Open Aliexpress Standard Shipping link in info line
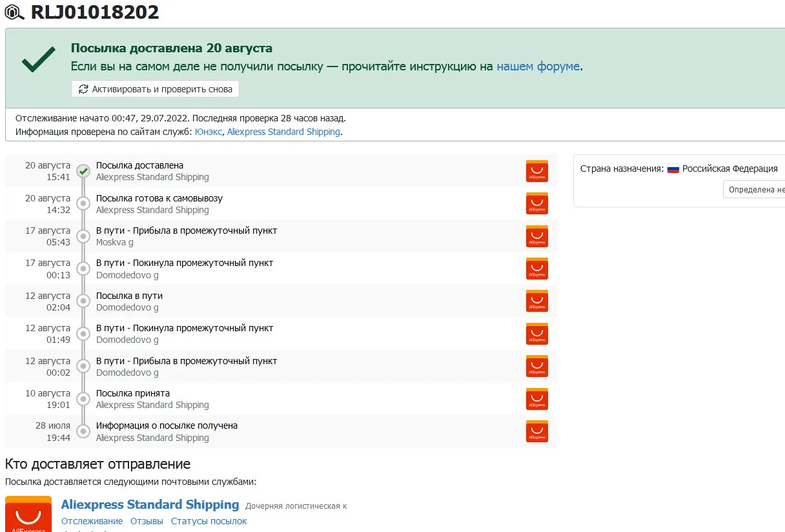This screenshot has height=532, width=785. coord(283,132)
